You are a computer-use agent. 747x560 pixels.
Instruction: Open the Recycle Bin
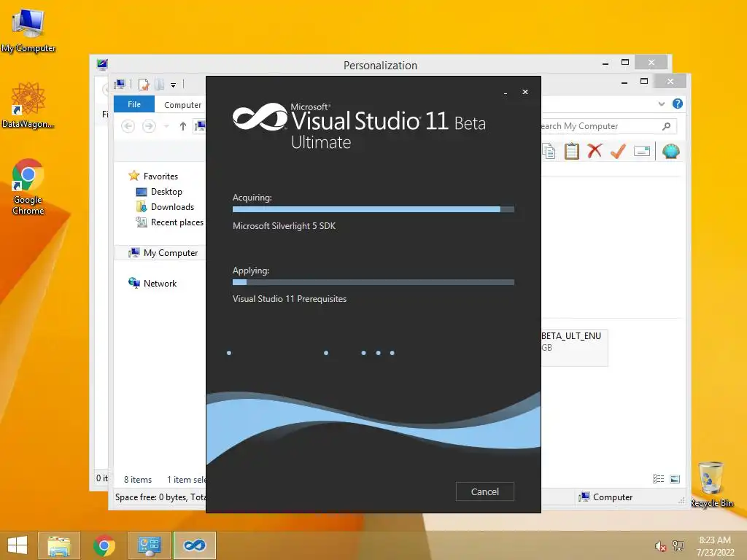pyautogui.click(x=711, y=485)
